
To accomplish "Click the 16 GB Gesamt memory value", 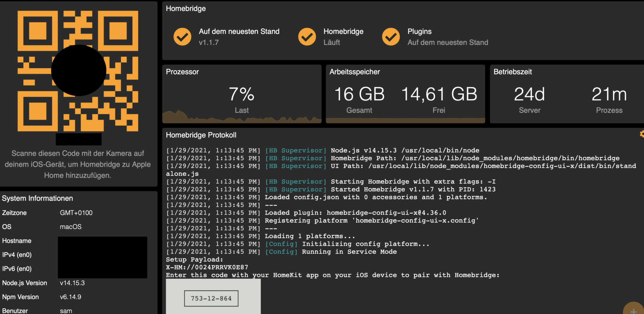I will tap(359, 94).
